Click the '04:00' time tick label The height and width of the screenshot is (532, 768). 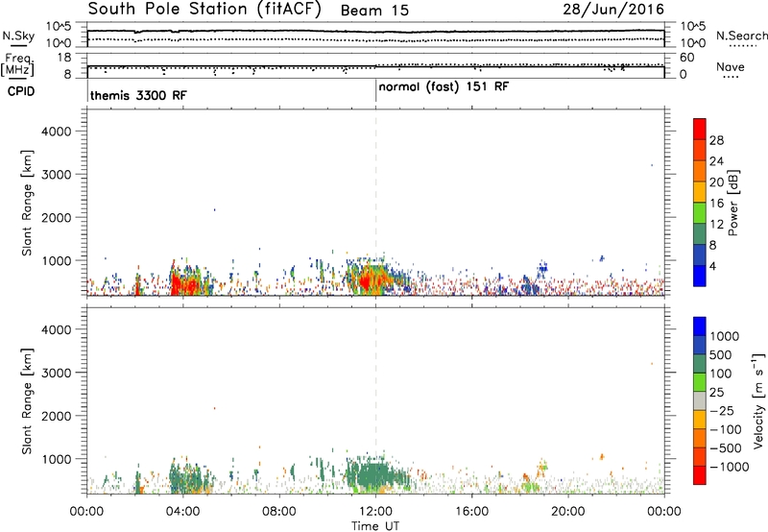point(182,511)
